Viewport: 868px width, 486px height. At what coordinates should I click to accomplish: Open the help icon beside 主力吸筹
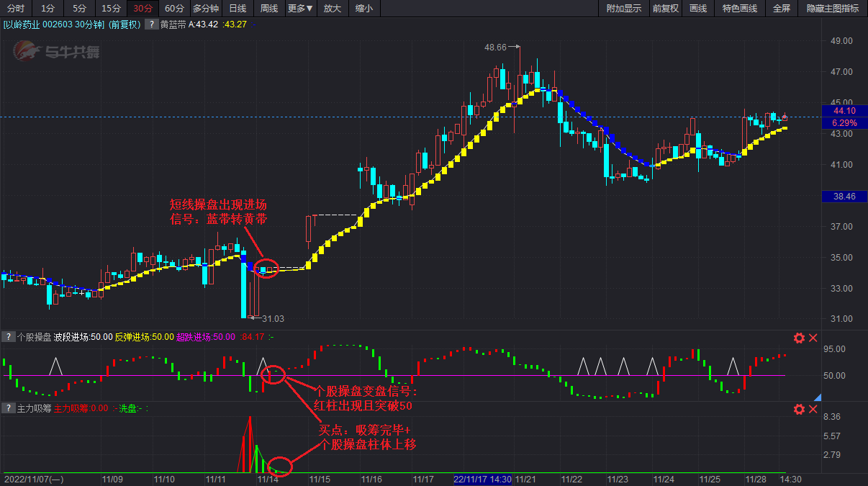7,408
